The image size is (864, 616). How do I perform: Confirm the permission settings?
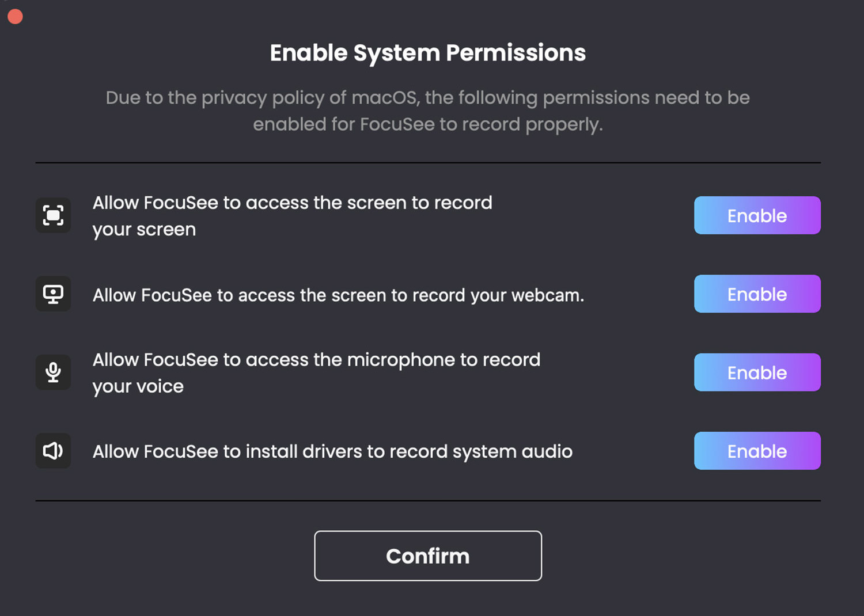coord(428,556)
